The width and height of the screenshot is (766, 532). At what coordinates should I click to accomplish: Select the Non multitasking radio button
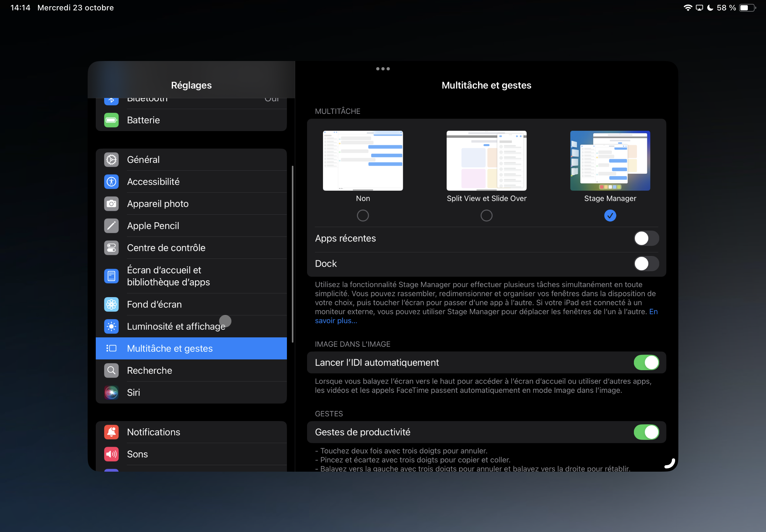click(363, 216)
